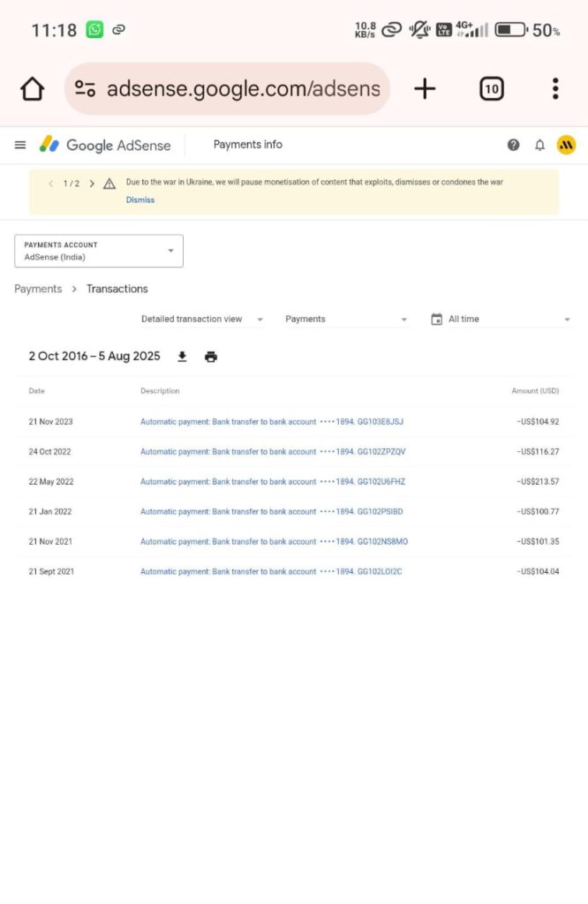Click the Payments info page title

[x=248, y=145]
